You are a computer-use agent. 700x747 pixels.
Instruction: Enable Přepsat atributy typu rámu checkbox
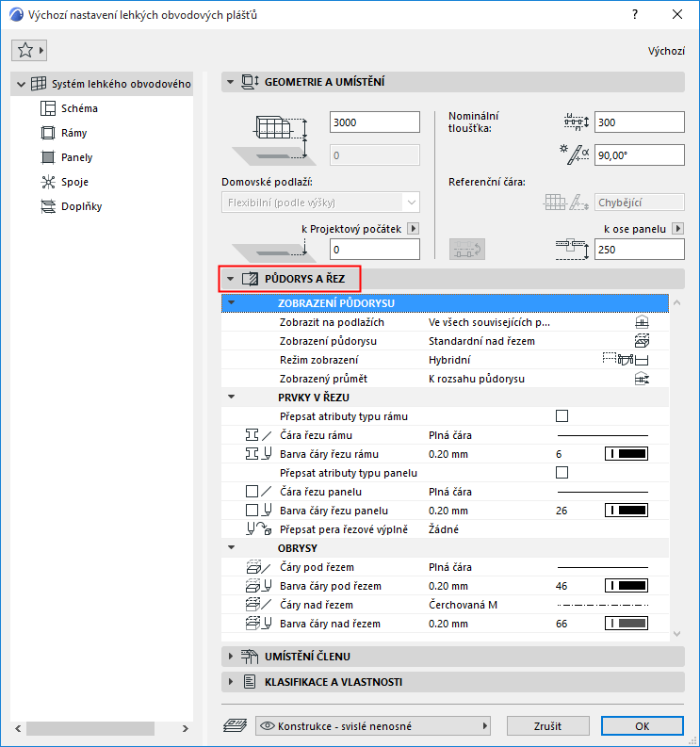click(x=562, y=416)
